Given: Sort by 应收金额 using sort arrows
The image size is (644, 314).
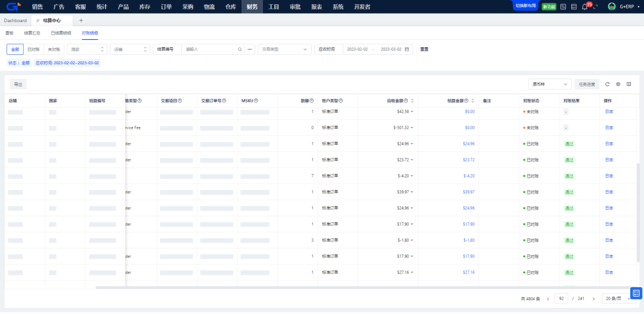Looking at the screenshot, I should coord(413,101).
